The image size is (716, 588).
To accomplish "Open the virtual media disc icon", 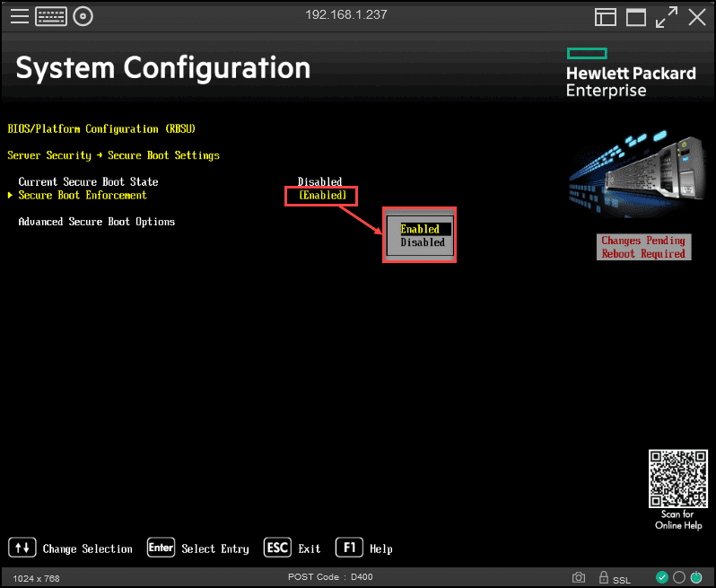I will pyautogui.click(x=83, y=16).
